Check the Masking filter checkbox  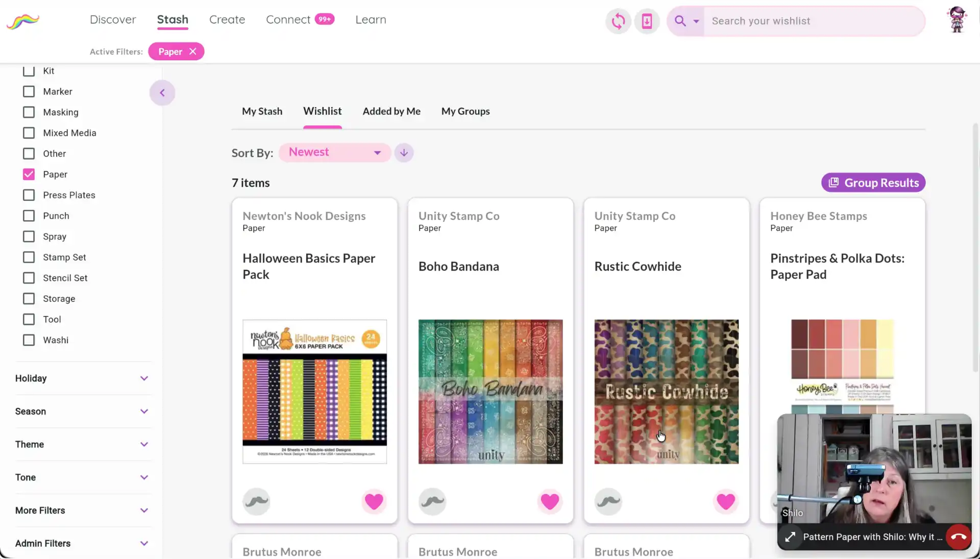tap(29, 112)
